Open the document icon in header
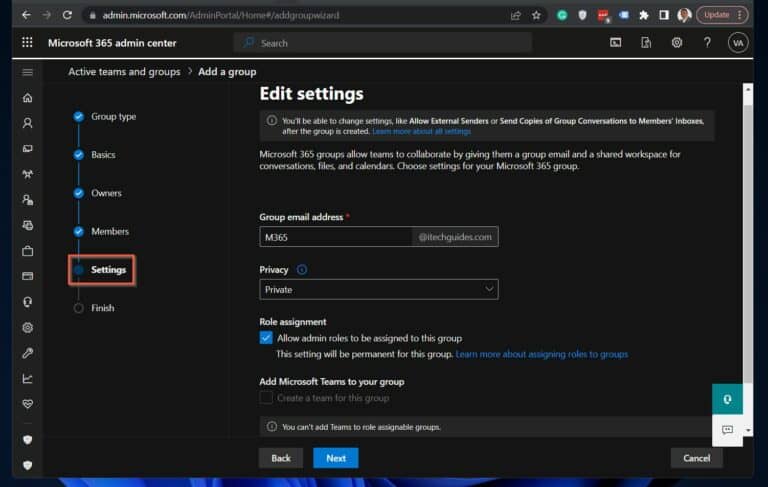The image size is (768, 487). click(x=646, y=43)
